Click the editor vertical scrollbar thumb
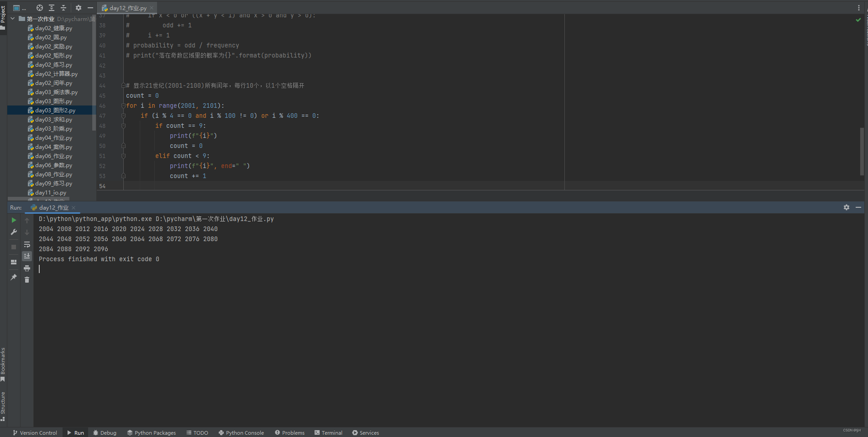Screen dimensions: 868x437 pos(862,152)
